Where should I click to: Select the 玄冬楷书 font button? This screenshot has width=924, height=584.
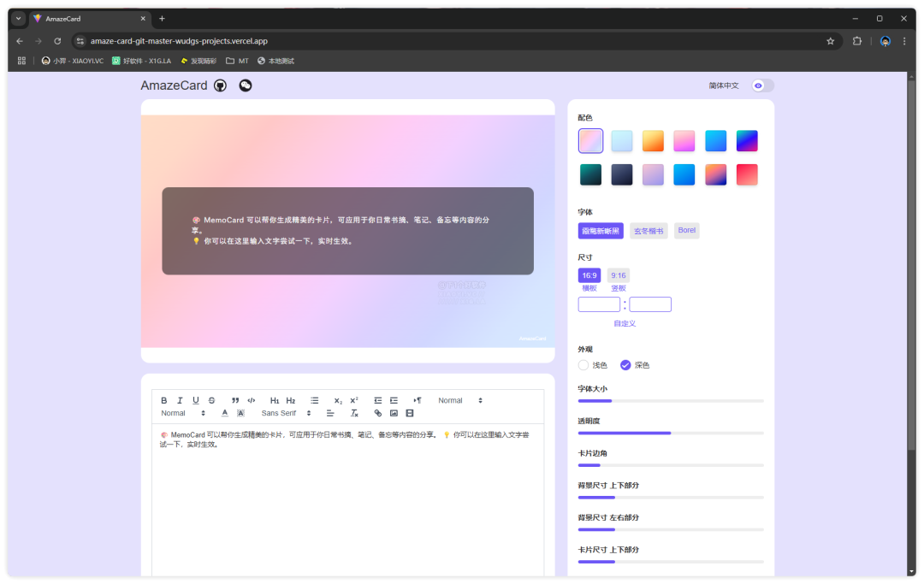(649, 231)
